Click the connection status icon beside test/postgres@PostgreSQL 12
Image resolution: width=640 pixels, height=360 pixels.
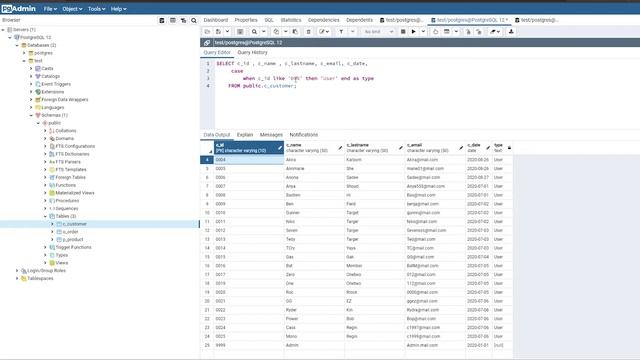coord(207,42)
